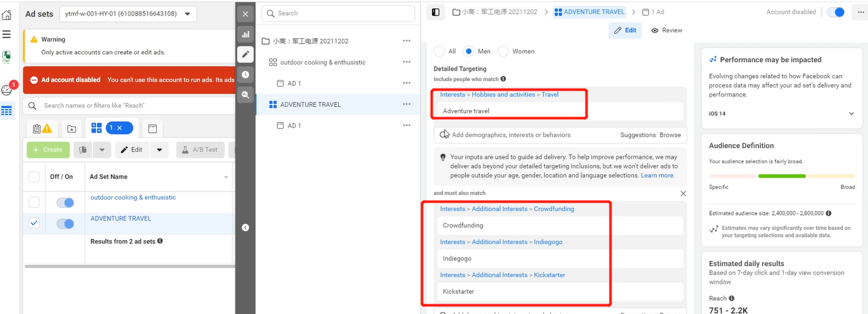This screenshot has width=868, height=314.
Task: Switch to the Campaigns folder tab
Action: tap(71, 129)
